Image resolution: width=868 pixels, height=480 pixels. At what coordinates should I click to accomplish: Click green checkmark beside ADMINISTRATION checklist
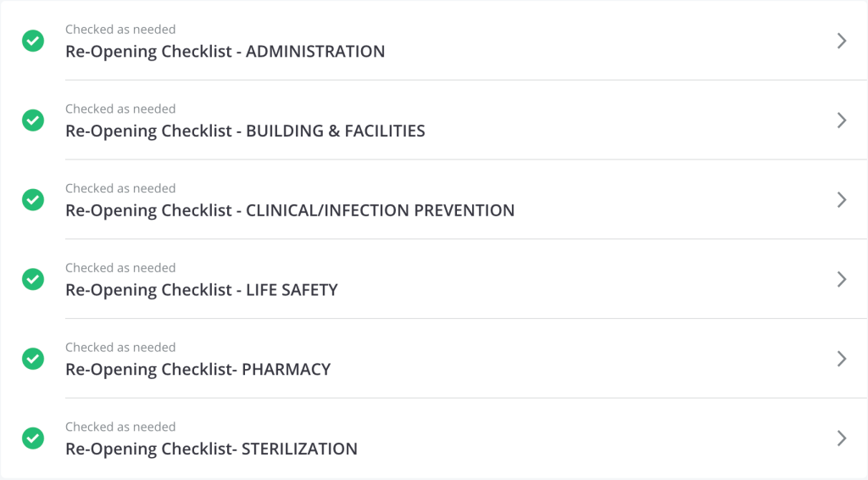33,41
